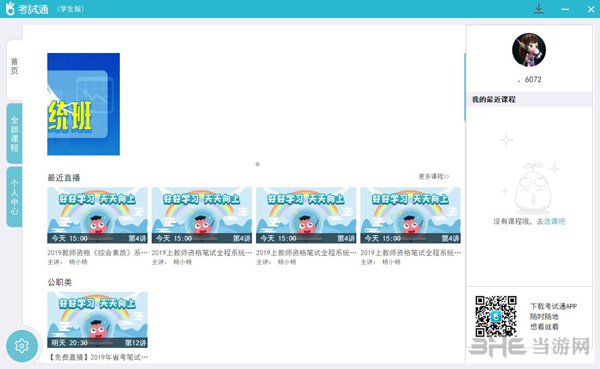
Task: Click the banner carousel dot indicator
Action: click(258, 164)
